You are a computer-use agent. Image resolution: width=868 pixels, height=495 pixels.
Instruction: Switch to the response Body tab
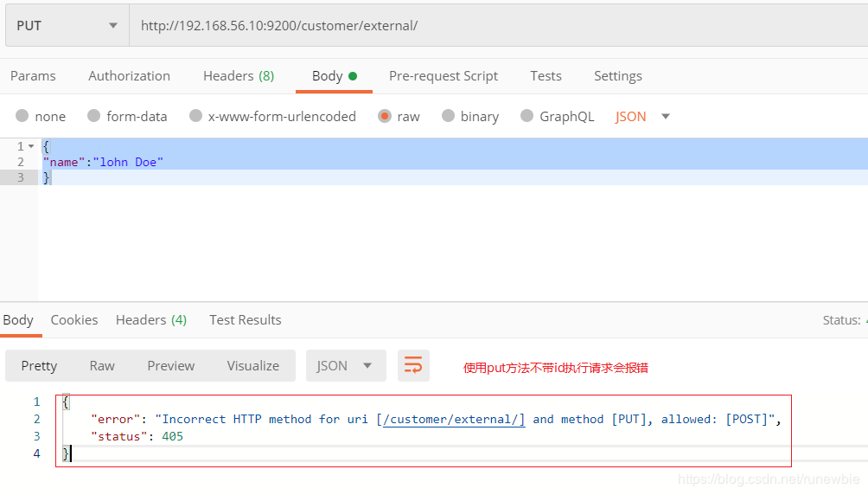click(18, 320)
